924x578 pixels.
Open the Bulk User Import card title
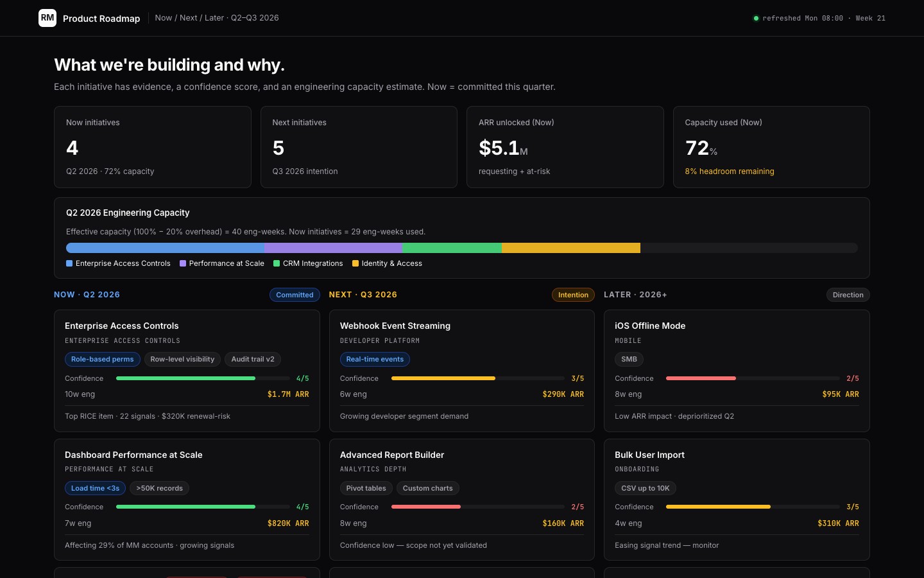(x=649, y=455)
